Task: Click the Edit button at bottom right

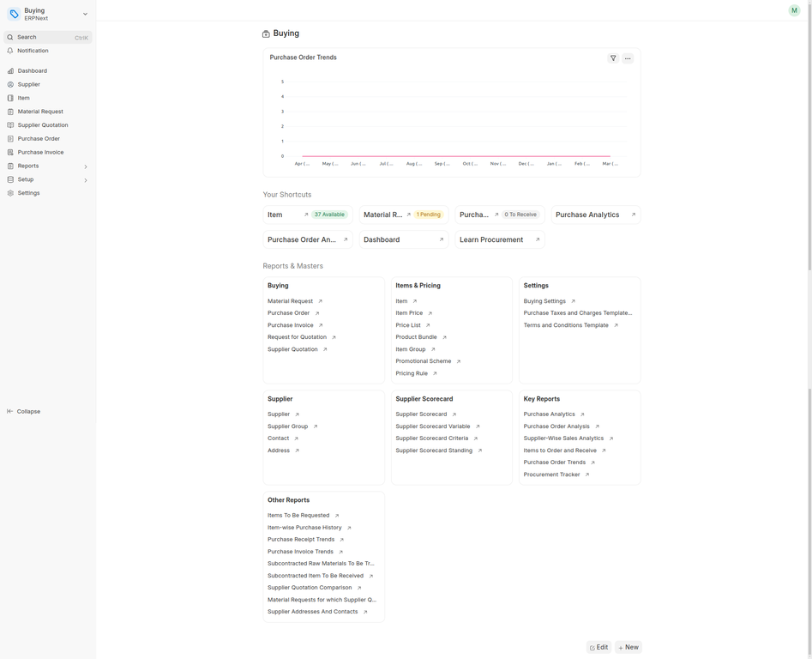Action: pyautogui.click(x=598, y=648)
